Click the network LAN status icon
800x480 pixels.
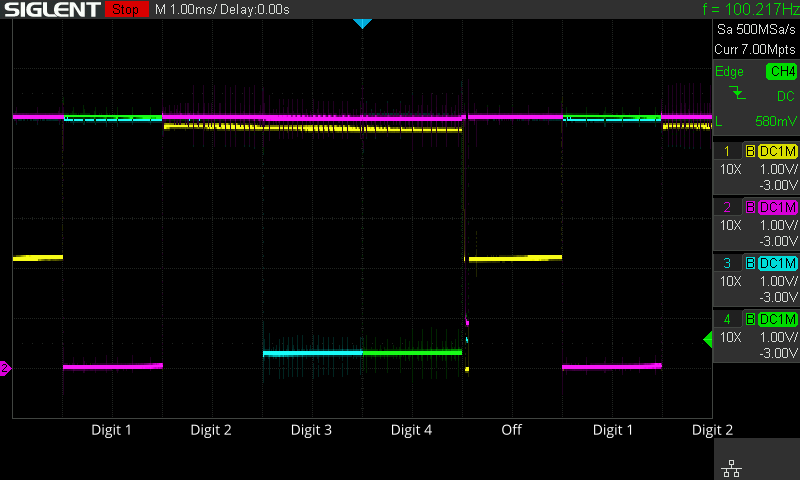[732, 468]
